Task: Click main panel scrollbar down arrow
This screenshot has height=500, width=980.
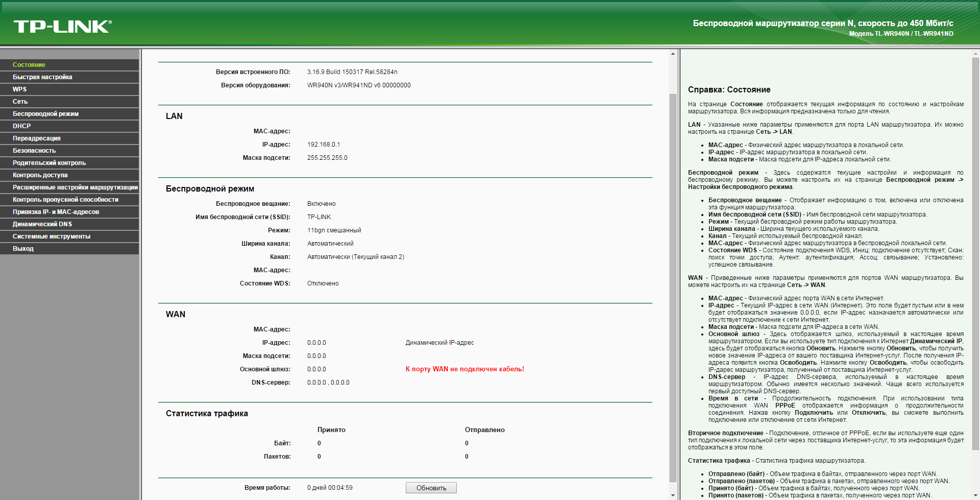Action: 673,495
